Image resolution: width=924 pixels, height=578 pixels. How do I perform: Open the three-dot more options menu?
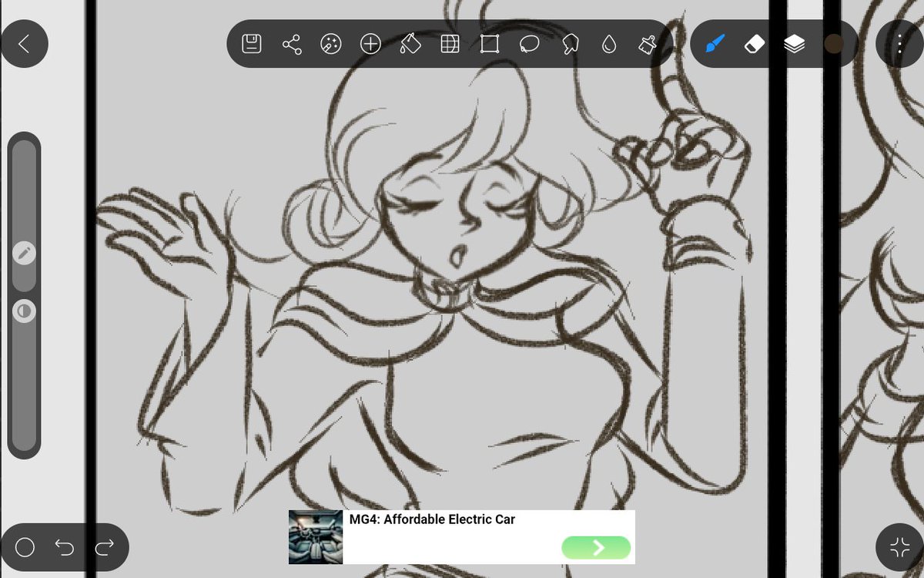tap(899, 43)
